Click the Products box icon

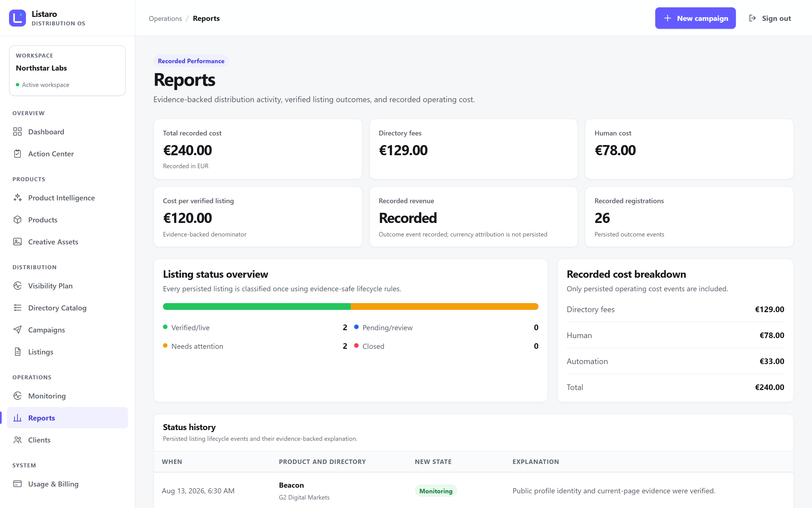pos(17,220)
